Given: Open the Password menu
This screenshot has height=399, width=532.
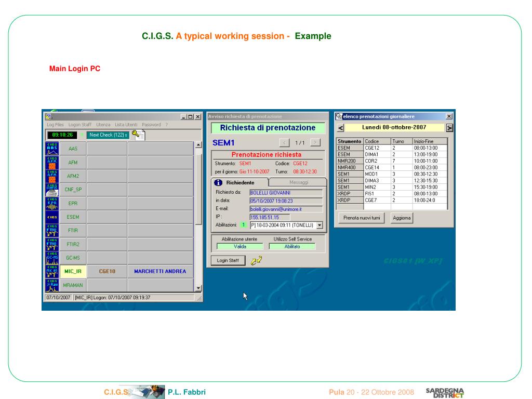Looking at the screenshot, I should point(151,125).
